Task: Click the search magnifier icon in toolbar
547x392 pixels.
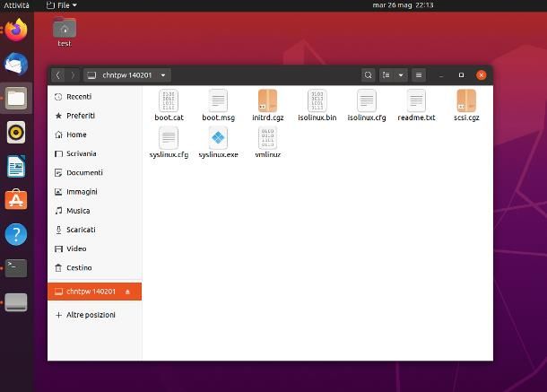Action: (x=368, y=75)
